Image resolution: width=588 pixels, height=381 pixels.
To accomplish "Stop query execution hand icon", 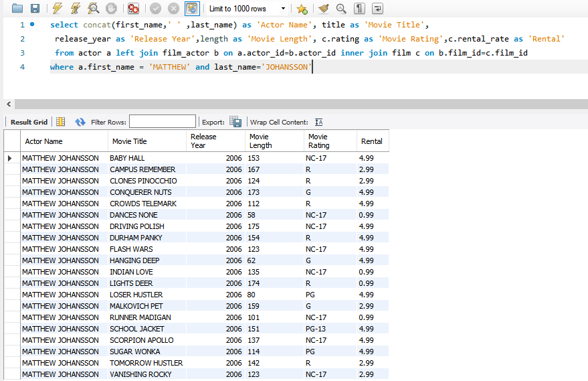I will [x=111, y=8].
